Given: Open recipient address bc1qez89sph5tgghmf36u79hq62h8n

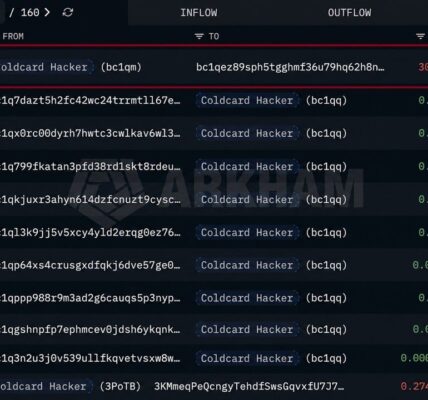Looking at the screenshot, I should click(x=290, y=67).
